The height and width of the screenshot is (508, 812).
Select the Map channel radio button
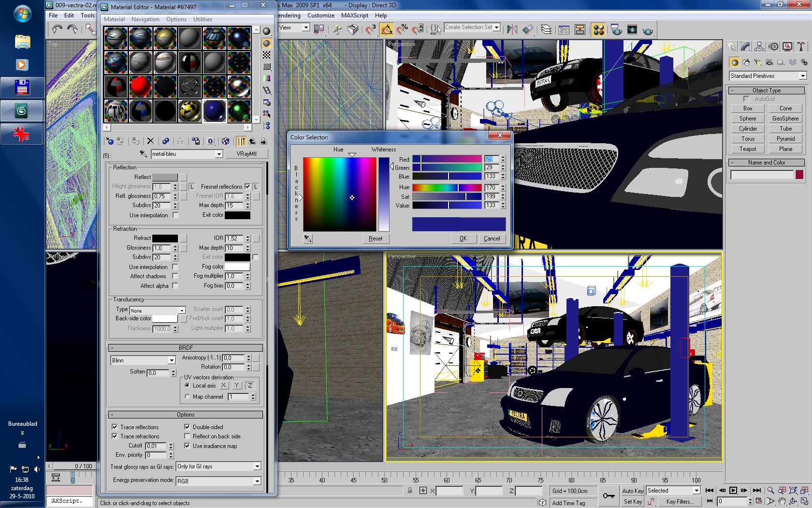(187, 397)
